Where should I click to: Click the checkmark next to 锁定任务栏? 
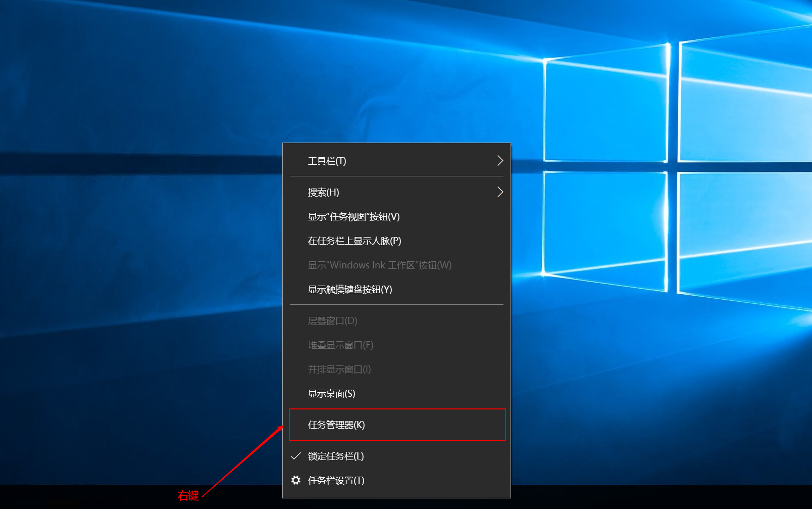click(296, 456)
